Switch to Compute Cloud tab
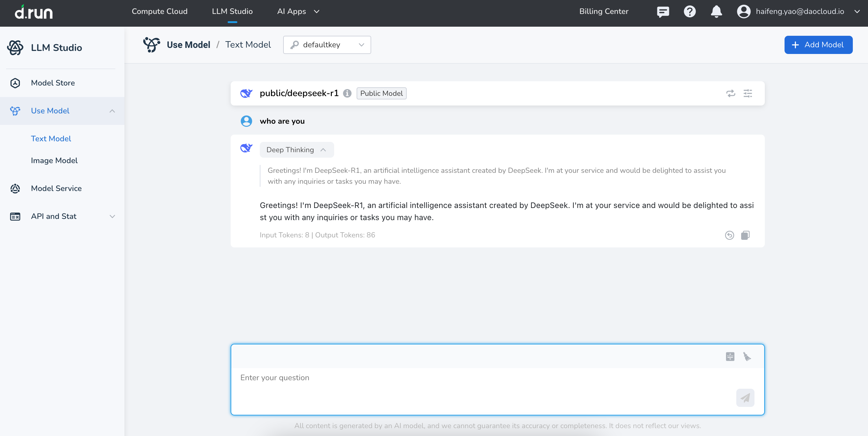This screenshot has width=868, height=436. click(x=159, y=12)
